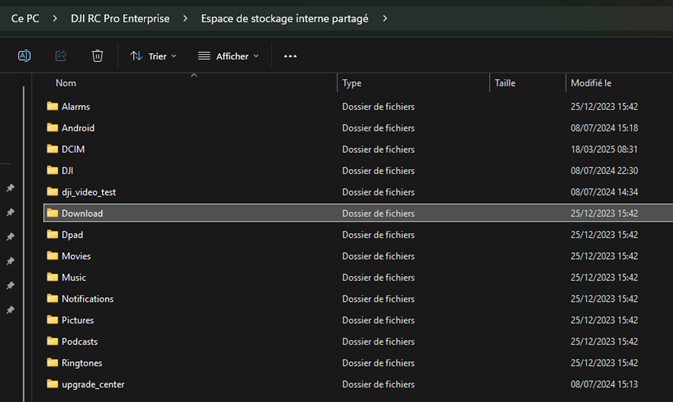Image resolution: width=673 pixels, height=402 pixels.
Task: Open the Afficher view dropdown
Action: pyautogui.click(x=228, y=56)
